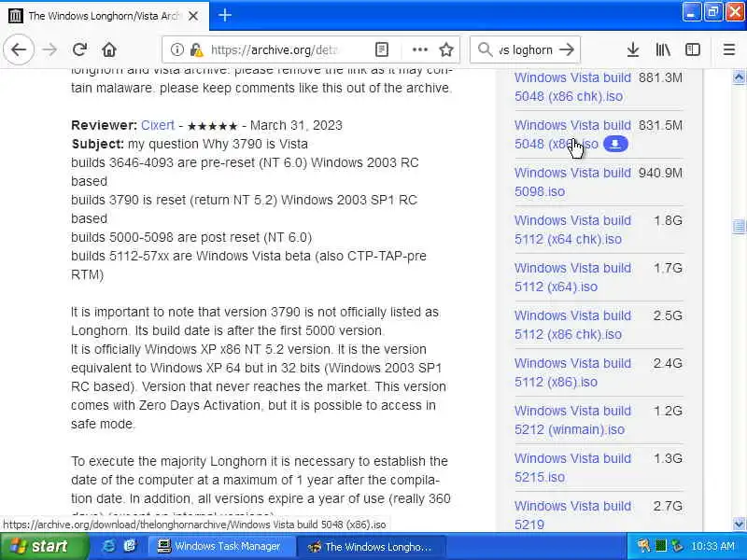Submit search with the go arrow

point(567,49)
